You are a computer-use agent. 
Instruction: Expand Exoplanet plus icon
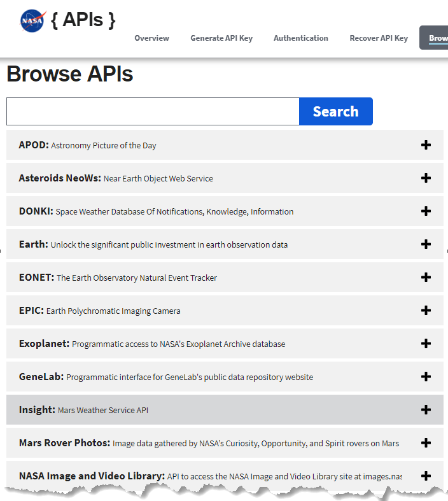tap(426, 344)
